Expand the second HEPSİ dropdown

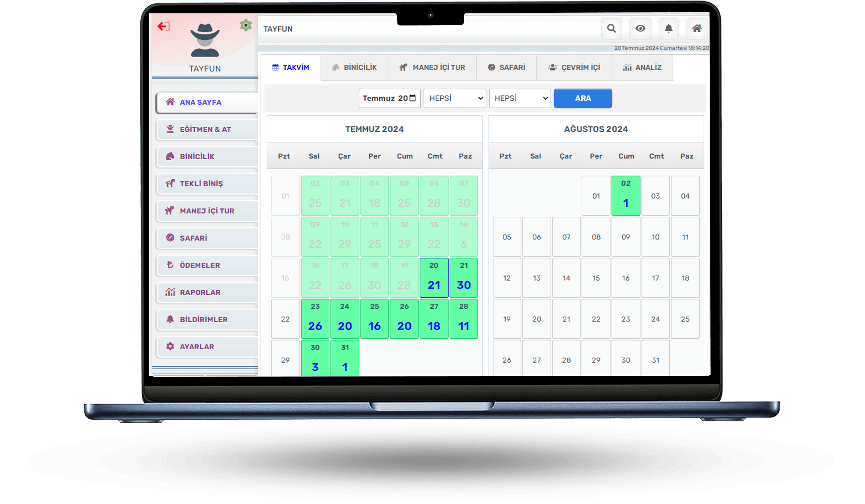click(520, 98)
